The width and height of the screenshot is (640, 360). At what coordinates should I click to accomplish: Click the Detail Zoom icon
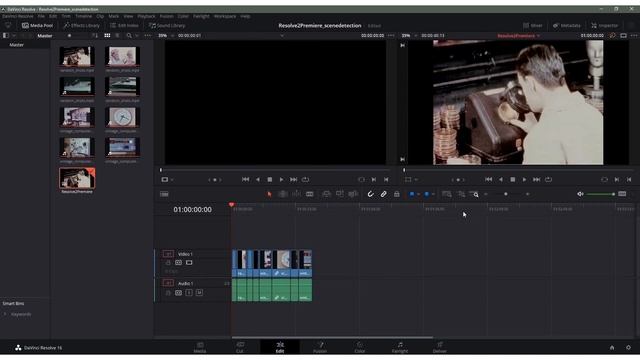click(x=461, y=194)
